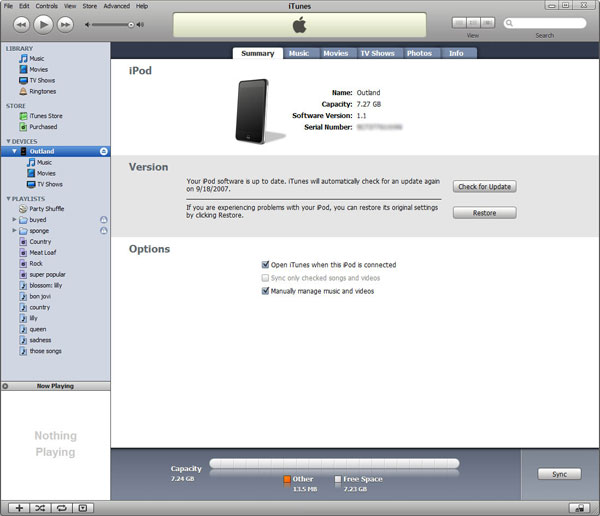Expand the sponge folder
Image resolution: width=600 pixels, height=516 pixels.
click(14, 230)
